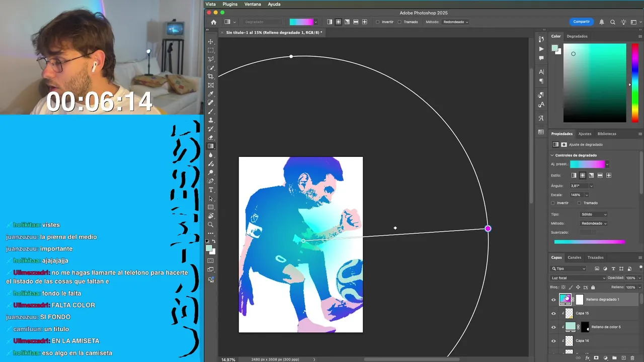Switch to the Ajustes tab
Screen dimensions: 644x362
click(585, 134)
